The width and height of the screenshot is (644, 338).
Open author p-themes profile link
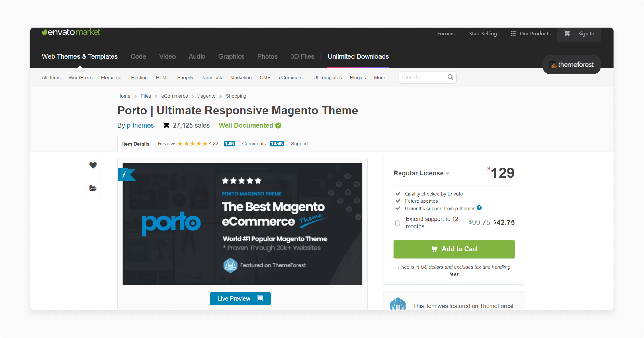(x=140, y=125)
